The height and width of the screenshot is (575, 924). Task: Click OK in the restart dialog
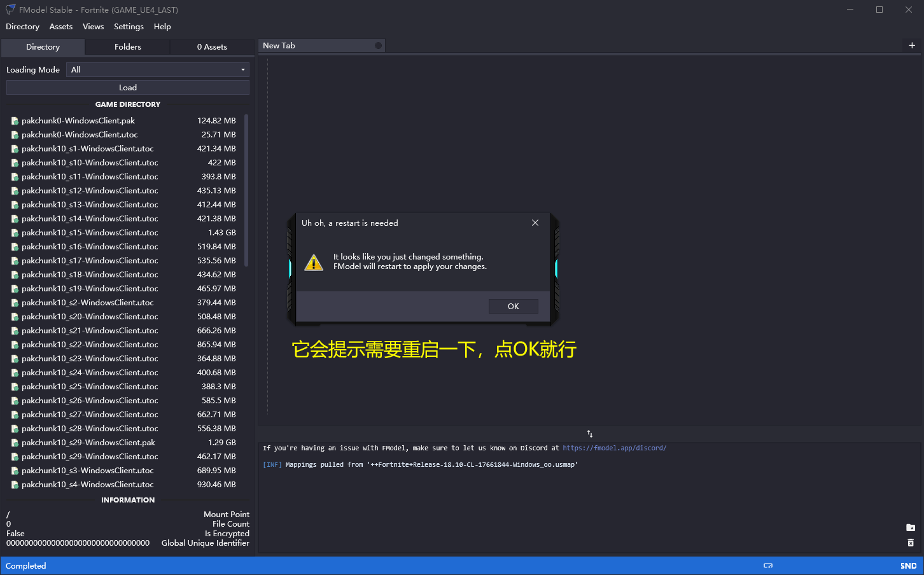(x=513, y=307)
